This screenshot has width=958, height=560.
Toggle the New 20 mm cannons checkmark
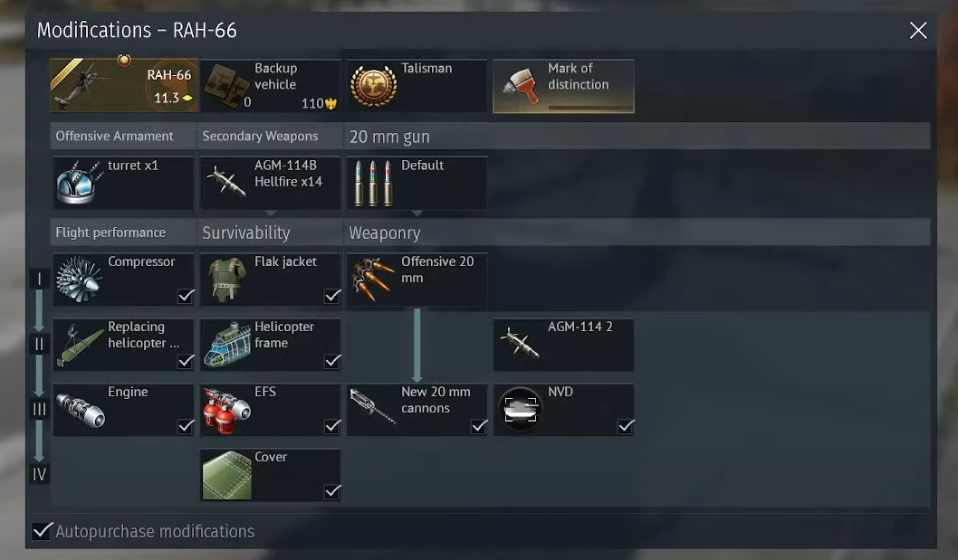pos(479,425)
